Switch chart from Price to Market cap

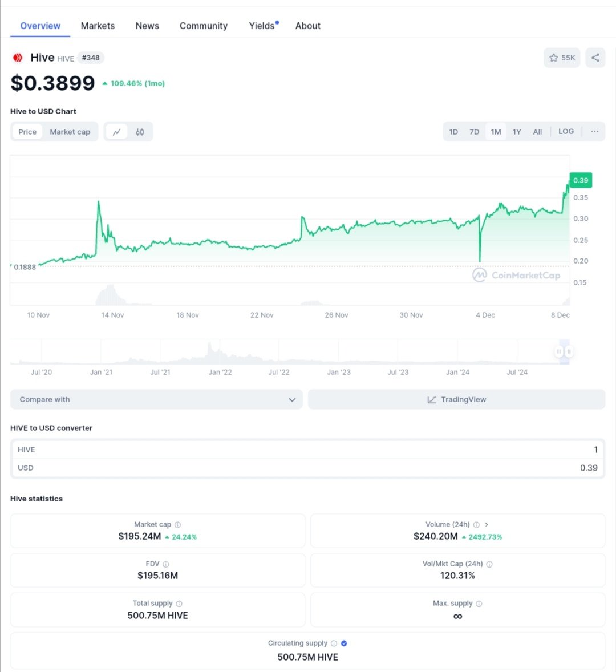coord(70,131)
